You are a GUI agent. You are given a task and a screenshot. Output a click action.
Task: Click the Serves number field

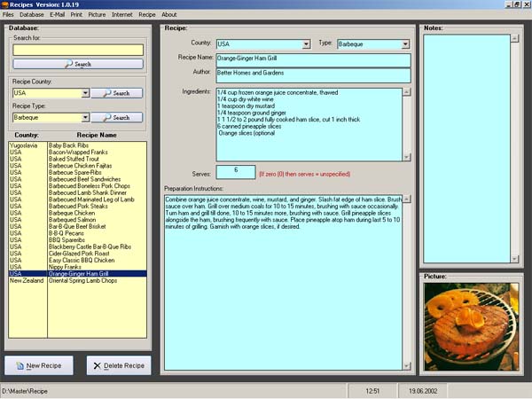(235, 171)
